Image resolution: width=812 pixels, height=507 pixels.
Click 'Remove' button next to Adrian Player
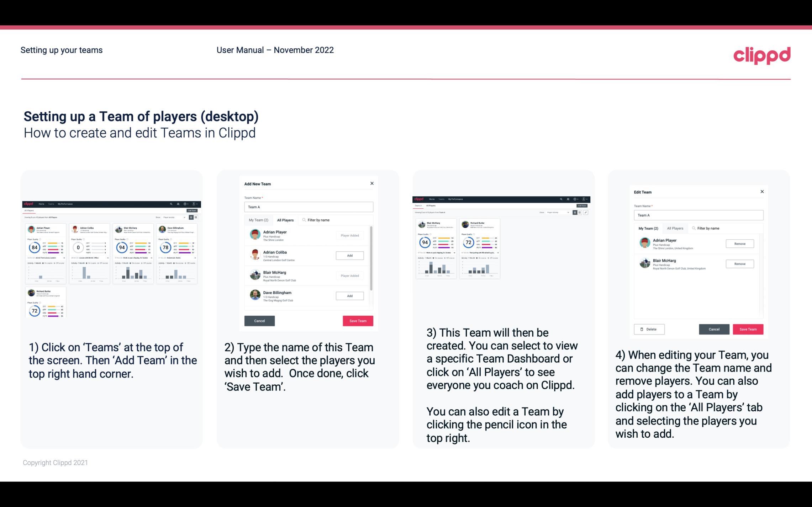(x=739, y=244)
